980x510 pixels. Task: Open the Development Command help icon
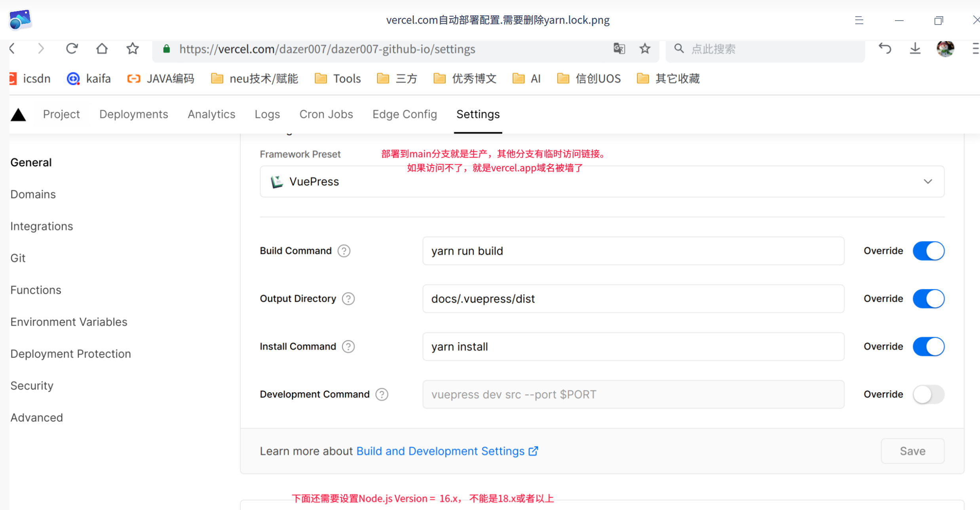click(x=382, y=394)
